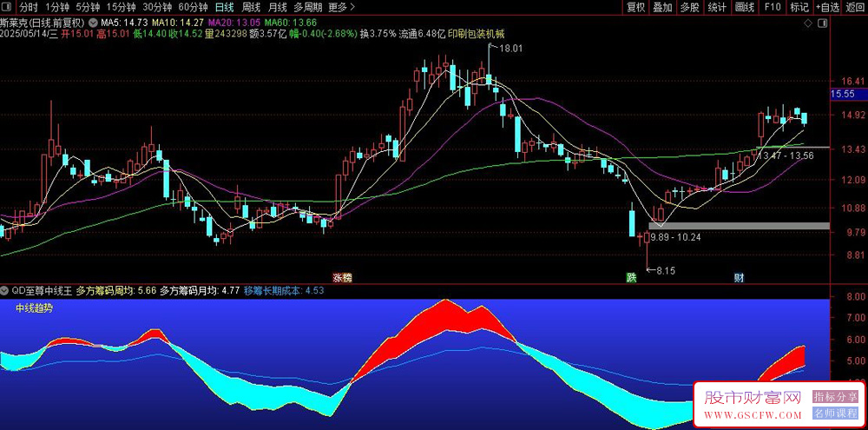Click the 印刷包装机械 industry label
868x430 pixels.
coord(476,33)
